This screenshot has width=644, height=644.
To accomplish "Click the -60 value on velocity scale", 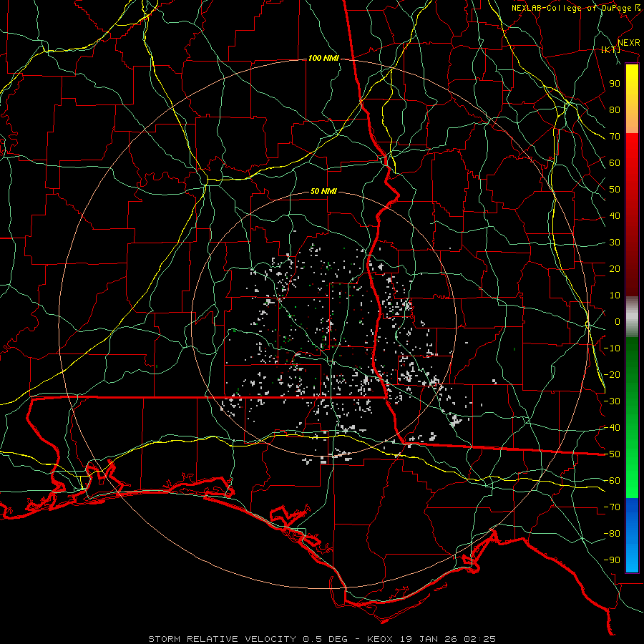I will tap(612, 481).
